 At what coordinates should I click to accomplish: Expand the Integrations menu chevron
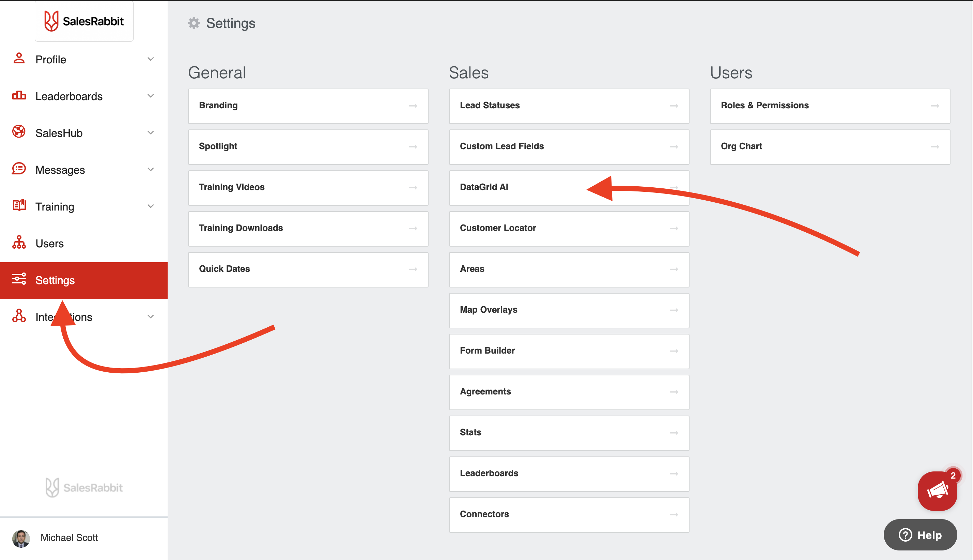pyautogui.click(x=151, y=316)
